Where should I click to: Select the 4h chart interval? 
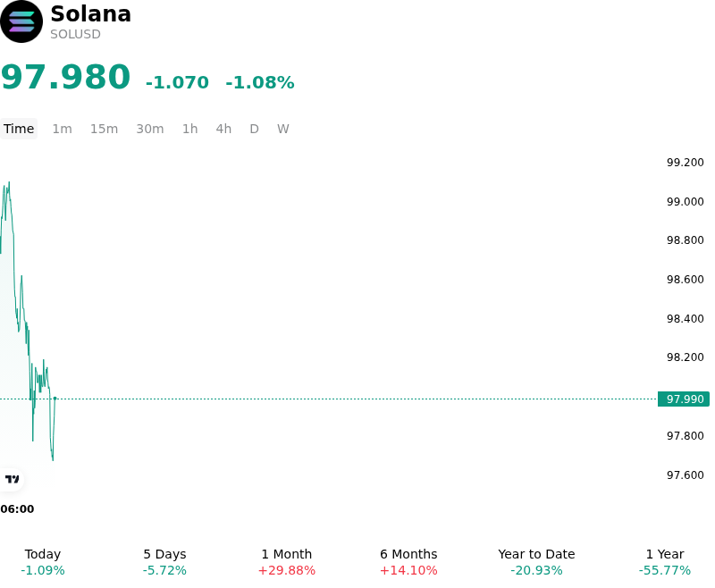pyautogui.click(x=223, y=129)
